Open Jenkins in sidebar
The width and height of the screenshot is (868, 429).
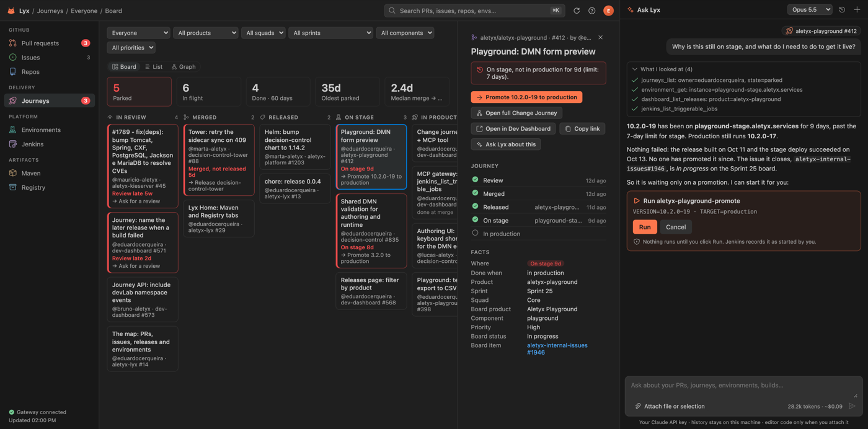(50, 144)
